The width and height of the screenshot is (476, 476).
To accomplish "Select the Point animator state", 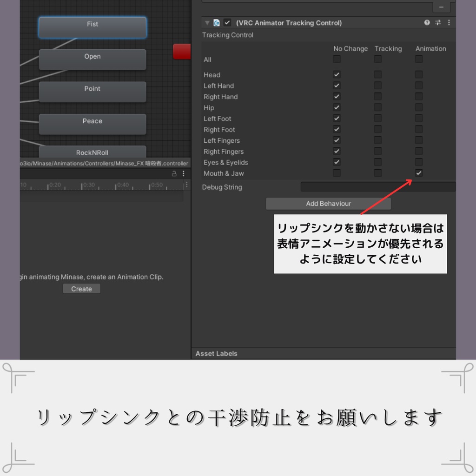I will click(93, 92).
